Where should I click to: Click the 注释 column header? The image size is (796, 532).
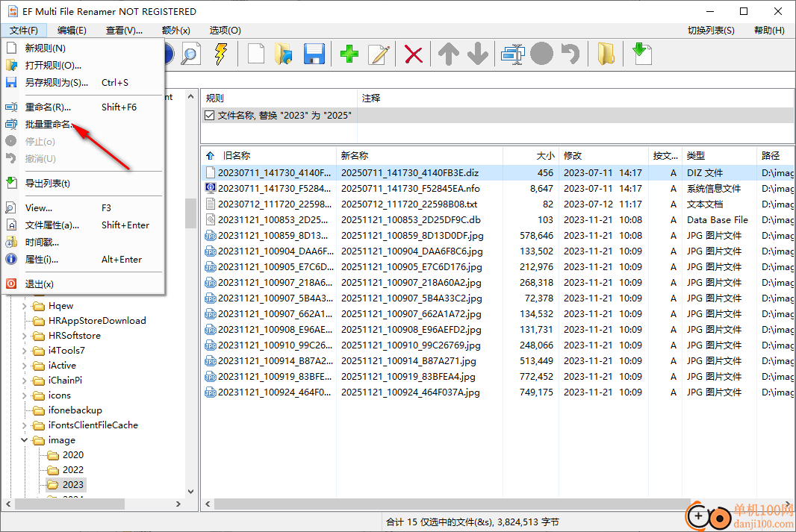click(576, 98)
